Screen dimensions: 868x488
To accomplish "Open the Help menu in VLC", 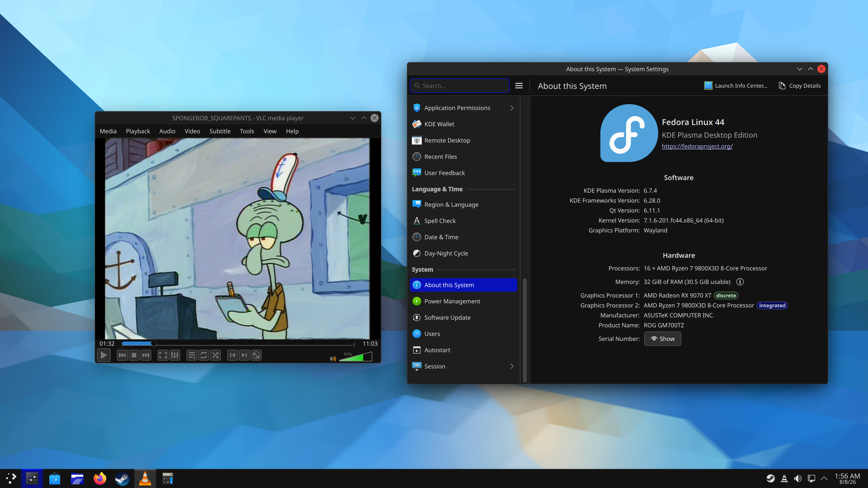I will pos(292,131).
